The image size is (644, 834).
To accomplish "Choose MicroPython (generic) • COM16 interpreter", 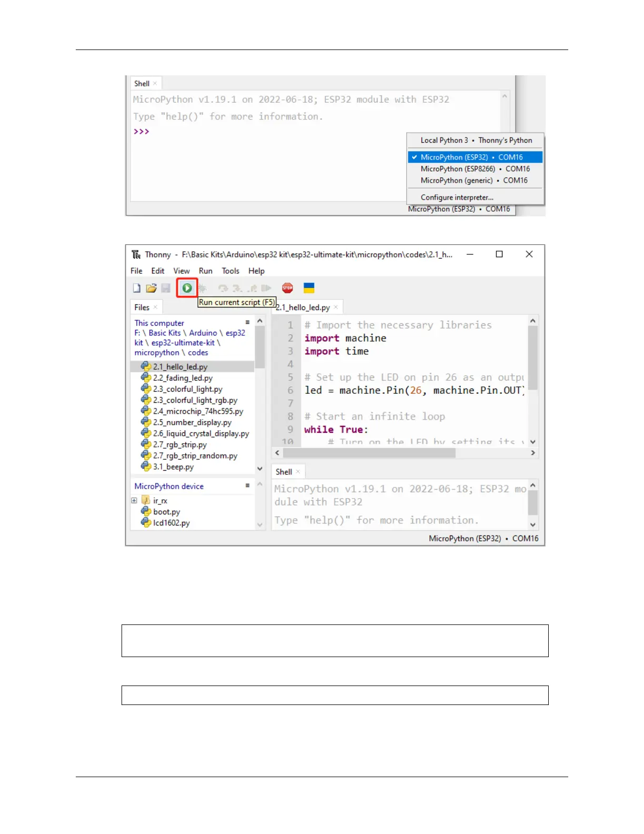I will [x=475, y=181].
